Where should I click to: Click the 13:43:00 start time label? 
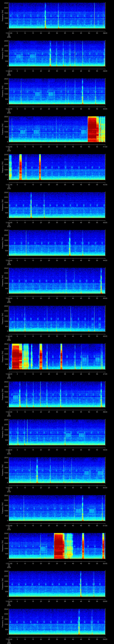(9, 260)
